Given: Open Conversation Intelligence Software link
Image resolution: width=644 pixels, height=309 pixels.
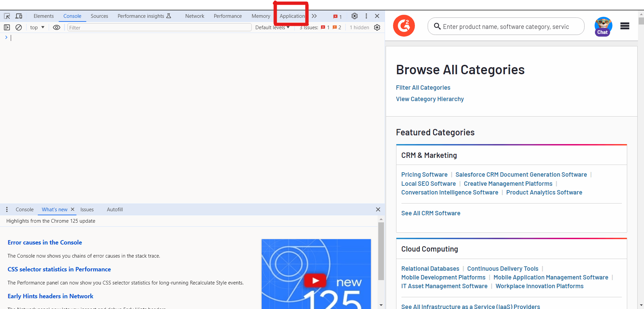Looking at the screenshot, I should (450, 192).
